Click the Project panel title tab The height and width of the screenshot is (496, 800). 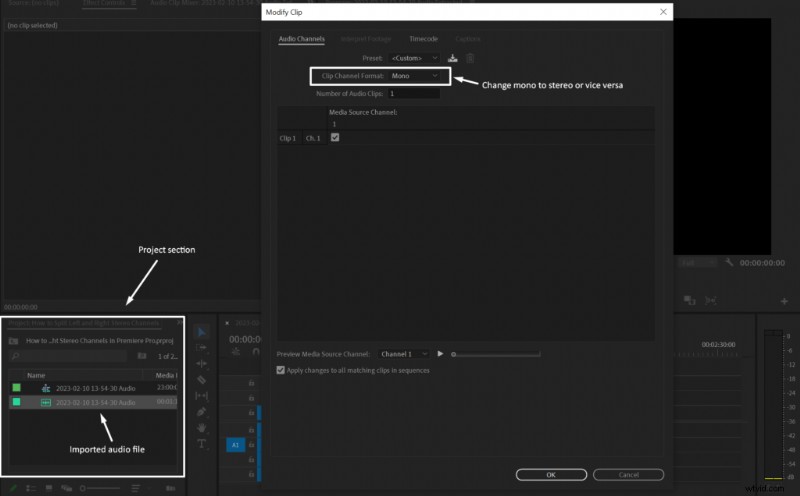(84, 323)
